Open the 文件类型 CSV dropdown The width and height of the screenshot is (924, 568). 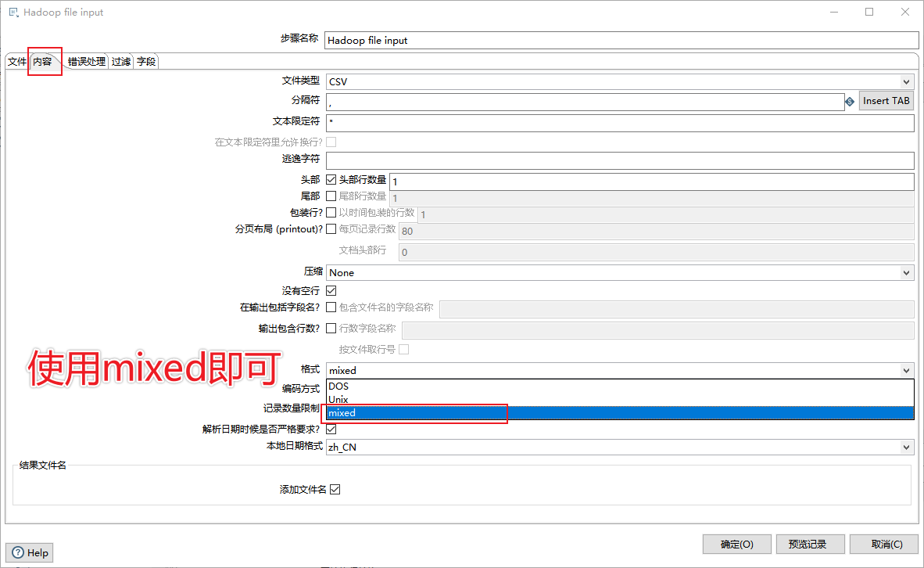[620, 81]
